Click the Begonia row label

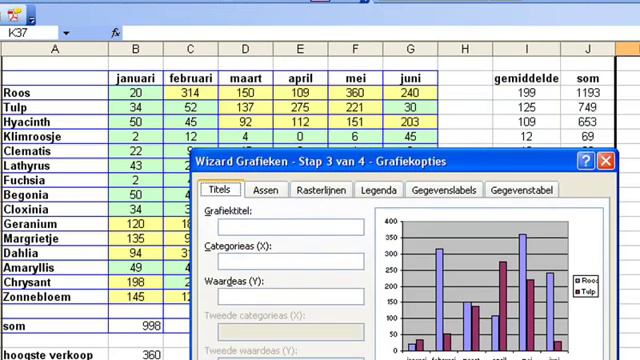pos(55,195)
